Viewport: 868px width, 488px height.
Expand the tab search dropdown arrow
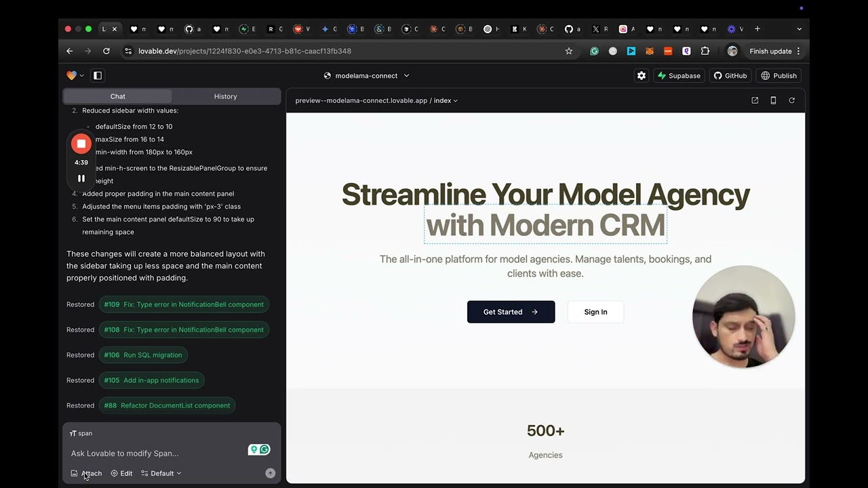(799, 29)
